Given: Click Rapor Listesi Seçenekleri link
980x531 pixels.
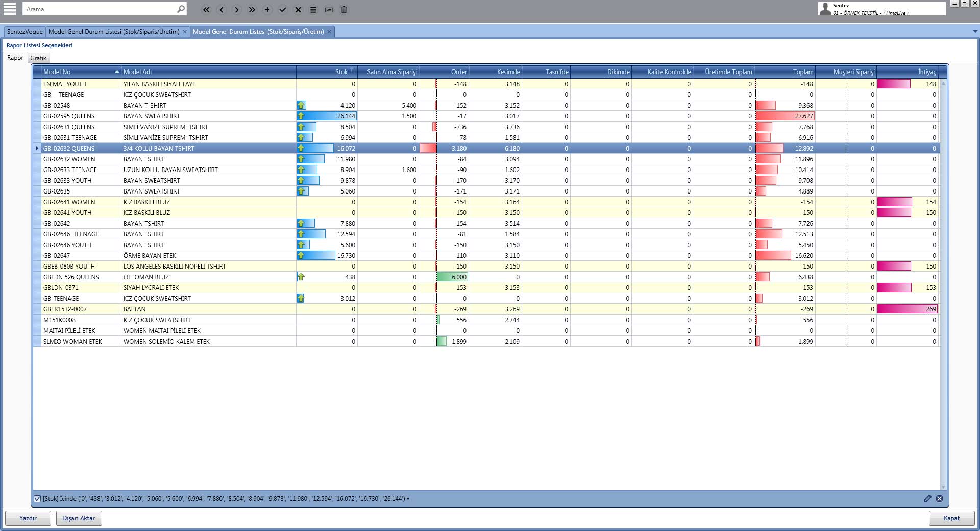Looking at the screenshot, I should point(40,45).
